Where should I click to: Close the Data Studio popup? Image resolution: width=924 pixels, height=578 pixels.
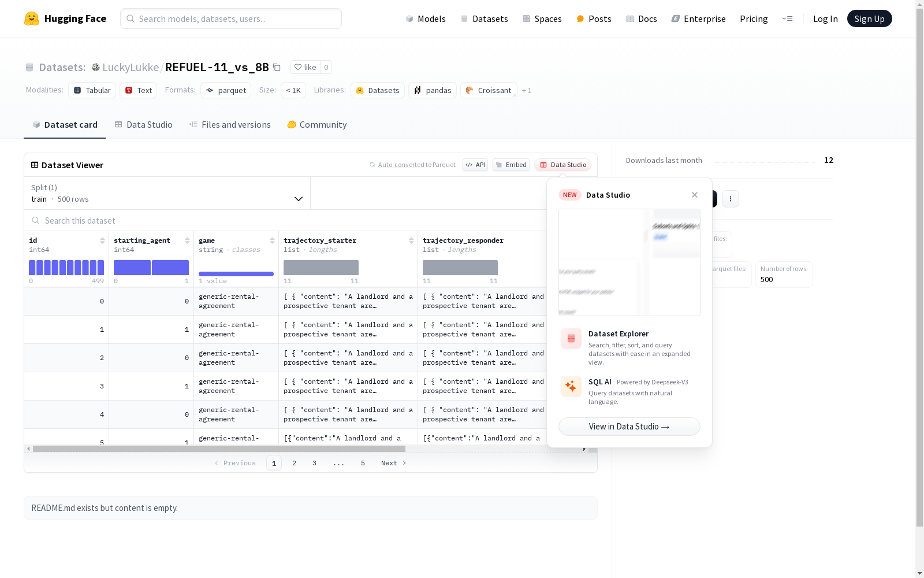695,195
